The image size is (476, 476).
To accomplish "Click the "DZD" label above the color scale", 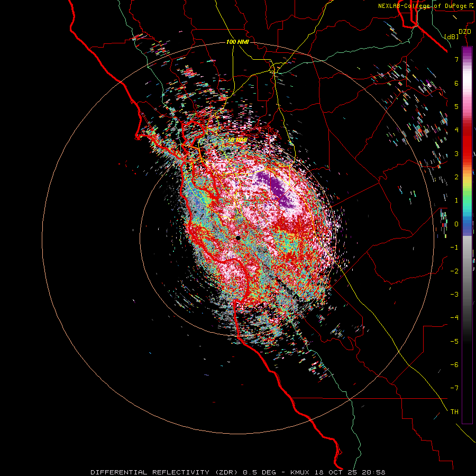I will coord(465,32).
